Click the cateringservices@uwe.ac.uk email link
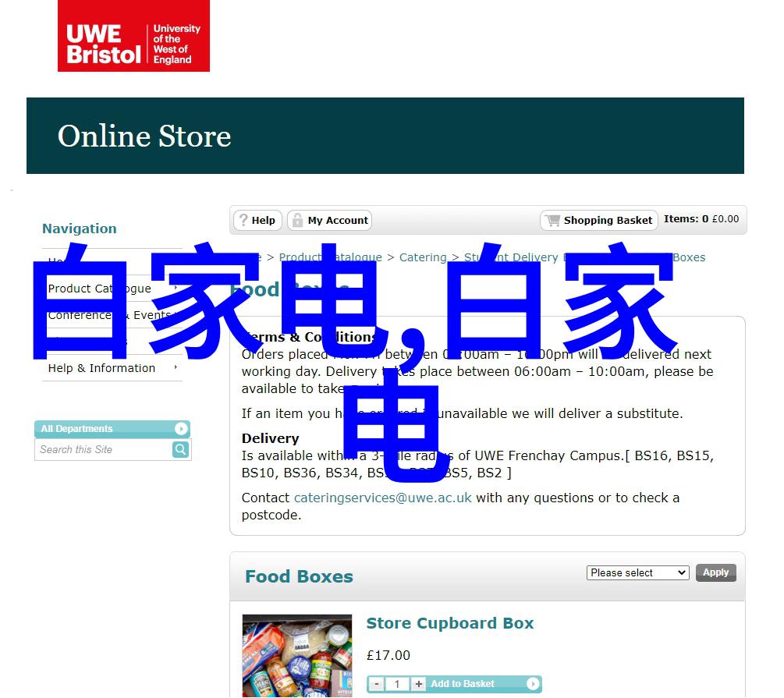Screen dimensions: 784x698 382,498
